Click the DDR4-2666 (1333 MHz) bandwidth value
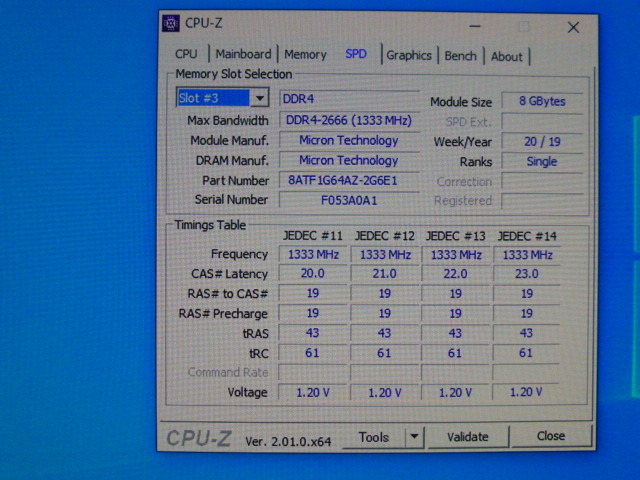The width and height of the screenshot is (640, 480). (x=349, y=120)
